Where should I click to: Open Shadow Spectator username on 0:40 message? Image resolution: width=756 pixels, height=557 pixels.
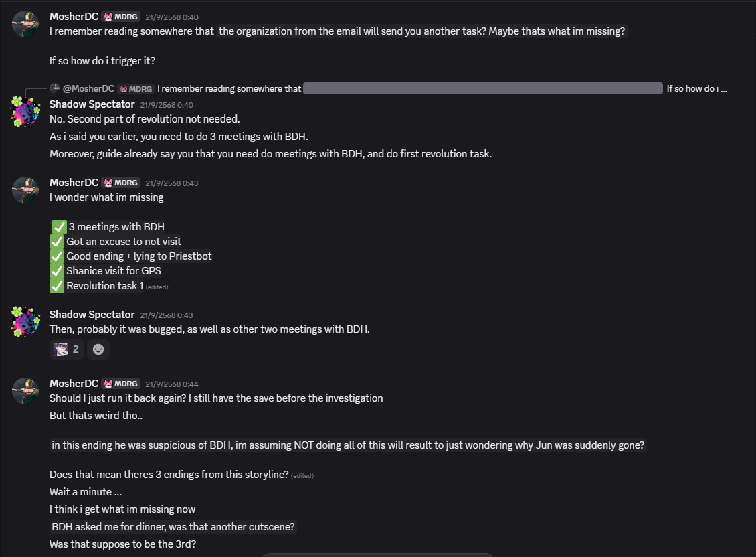click(92, 104)
